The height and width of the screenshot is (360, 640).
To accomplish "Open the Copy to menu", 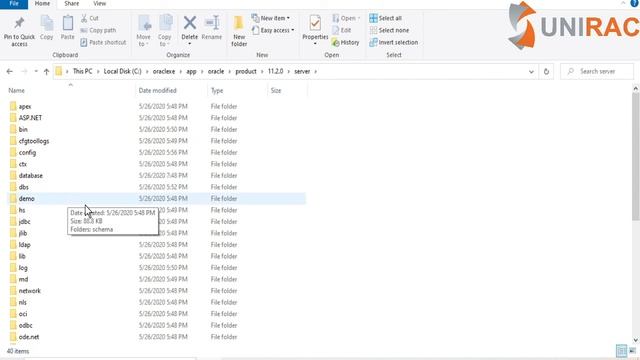I will click(x=165, y=31).
